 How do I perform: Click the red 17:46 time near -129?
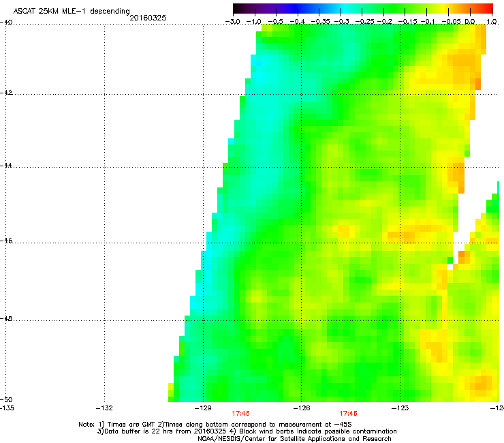(x=240, y=414)
